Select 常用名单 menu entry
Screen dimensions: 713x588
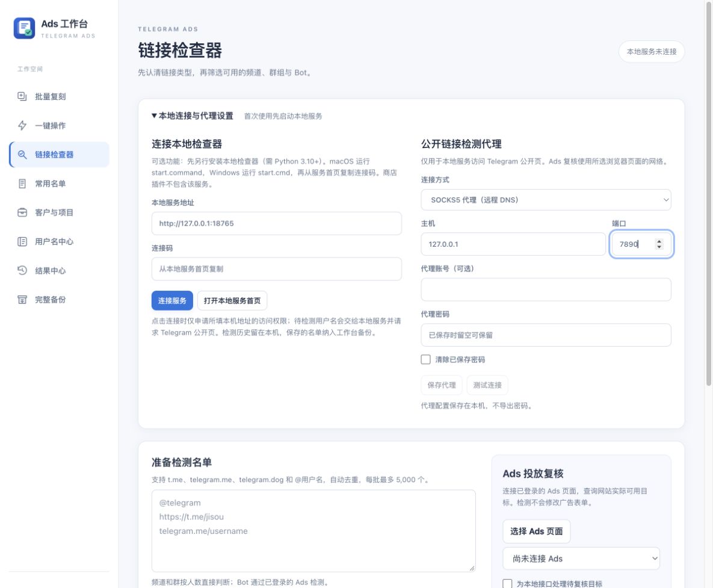click(x=59, y=184)
